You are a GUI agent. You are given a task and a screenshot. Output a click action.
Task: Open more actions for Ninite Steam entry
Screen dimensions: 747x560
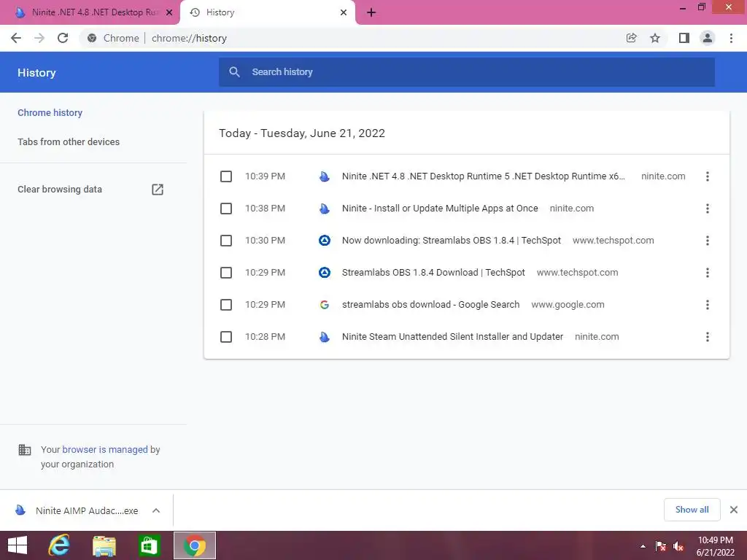click(708, 337)
